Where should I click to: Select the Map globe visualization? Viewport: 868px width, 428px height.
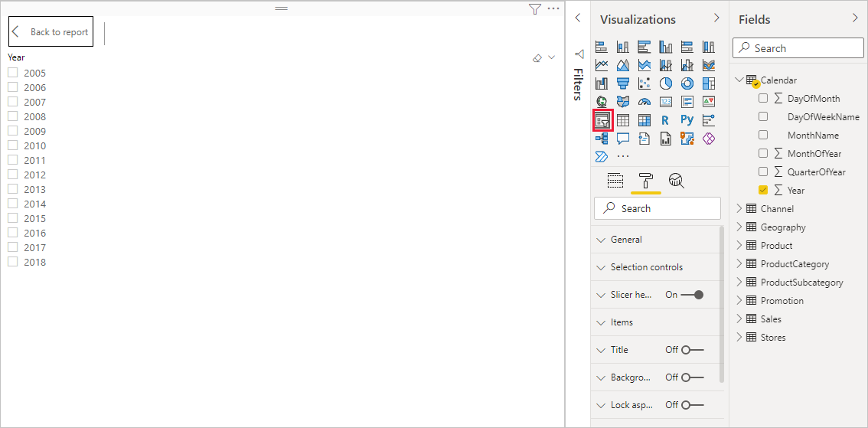click(602, 102)
